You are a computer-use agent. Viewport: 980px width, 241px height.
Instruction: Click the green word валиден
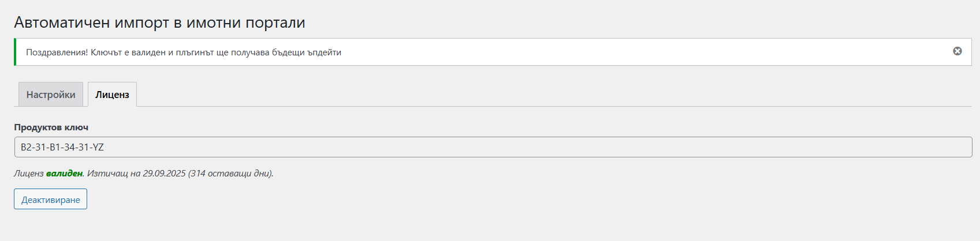64,173
